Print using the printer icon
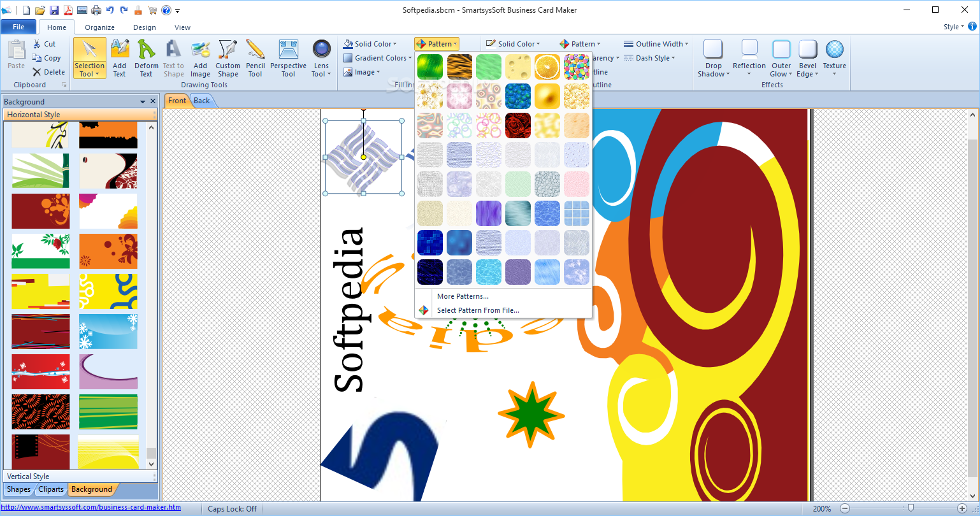This screenshot has width=980, height=516. [96, 10]
